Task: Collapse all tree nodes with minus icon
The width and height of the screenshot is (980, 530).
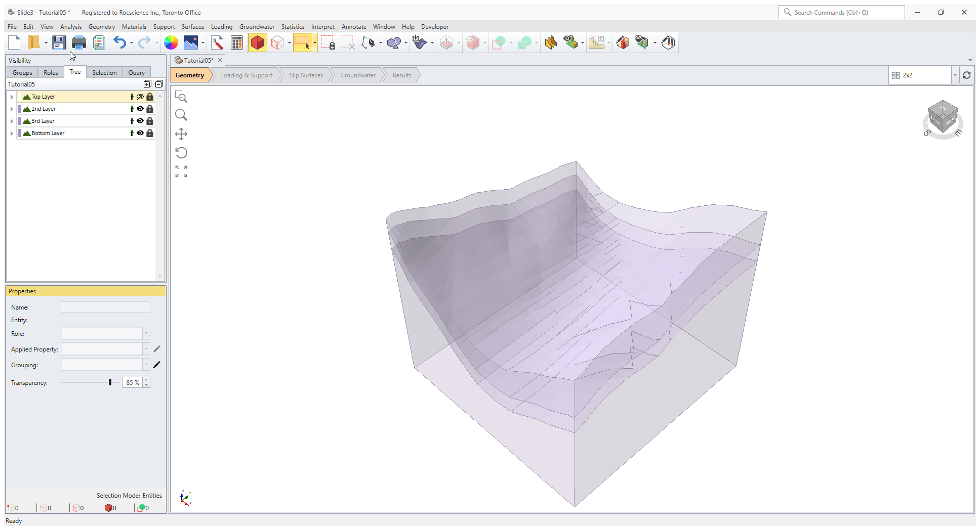Action: click(x=159, y=84)
